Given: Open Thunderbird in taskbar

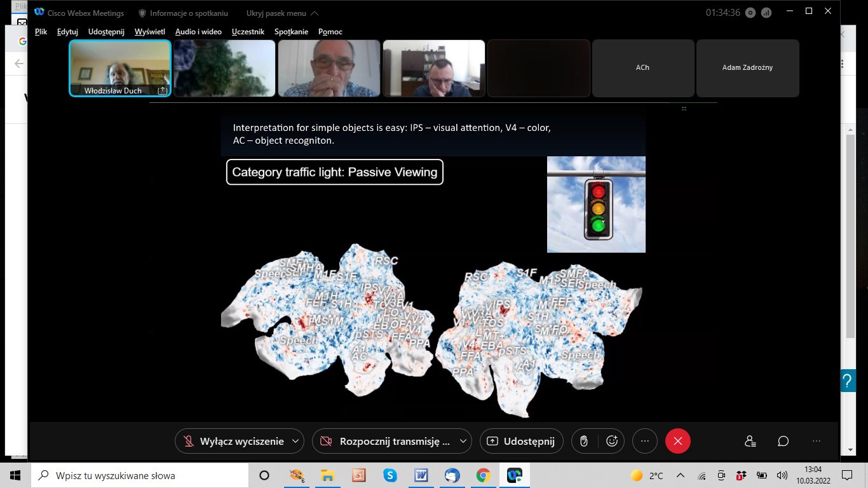Looking at the screenshot, I should click(x=452, y=475).
